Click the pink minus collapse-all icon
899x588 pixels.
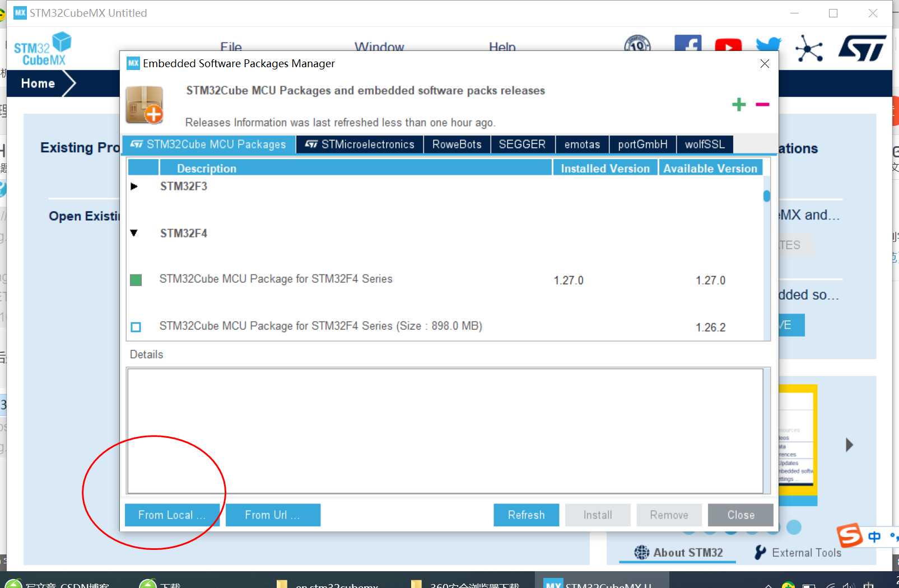pos(762,105)
